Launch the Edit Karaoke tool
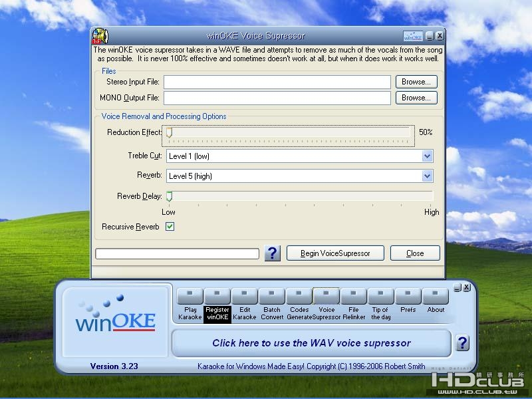 coord(244,296)
